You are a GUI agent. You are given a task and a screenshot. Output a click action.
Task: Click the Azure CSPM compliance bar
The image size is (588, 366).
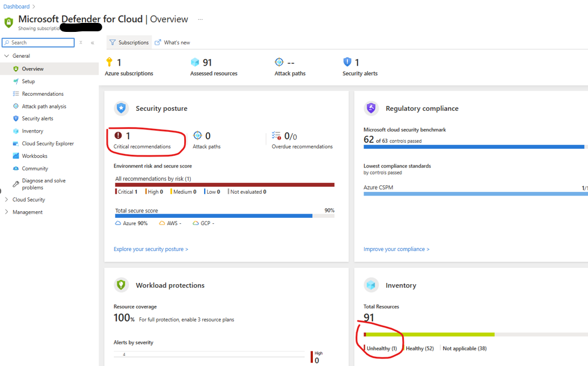click(475, 194)
